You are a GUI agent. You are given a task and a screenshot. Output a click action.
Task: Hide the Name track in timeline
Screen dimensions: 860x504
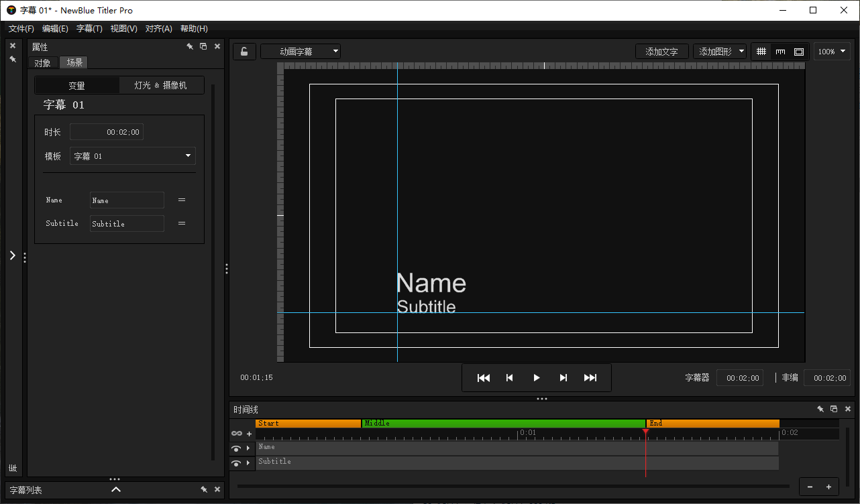click(x=236, y=448)
